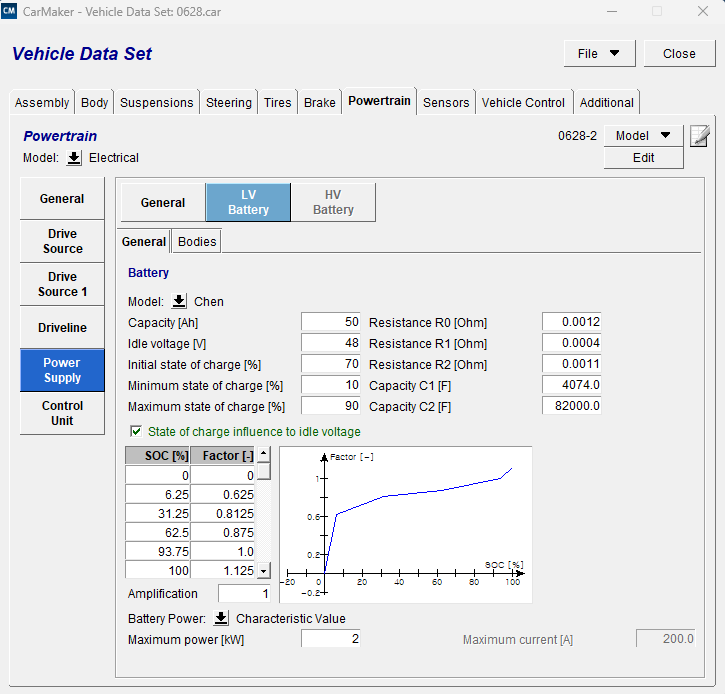Click the Resistance R1 input field

pyautogui.click(x=571, y=343)
